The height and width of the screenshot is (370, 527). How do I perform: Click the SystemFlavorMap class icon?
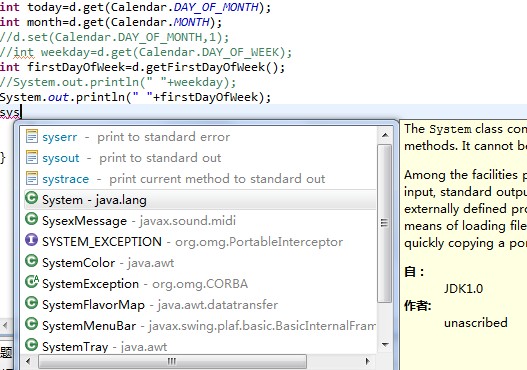32,303
